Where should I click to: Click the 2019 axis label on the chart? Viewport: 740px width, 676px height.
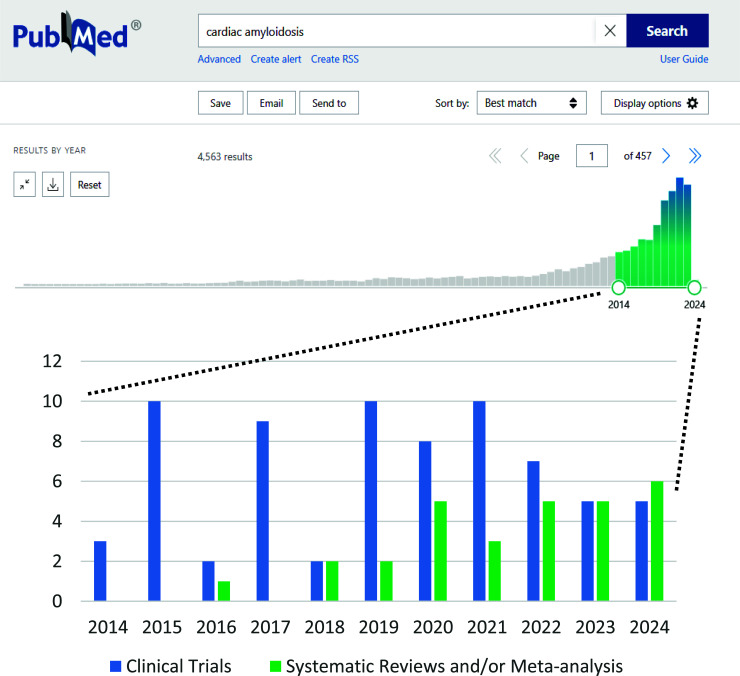(378, 627)
